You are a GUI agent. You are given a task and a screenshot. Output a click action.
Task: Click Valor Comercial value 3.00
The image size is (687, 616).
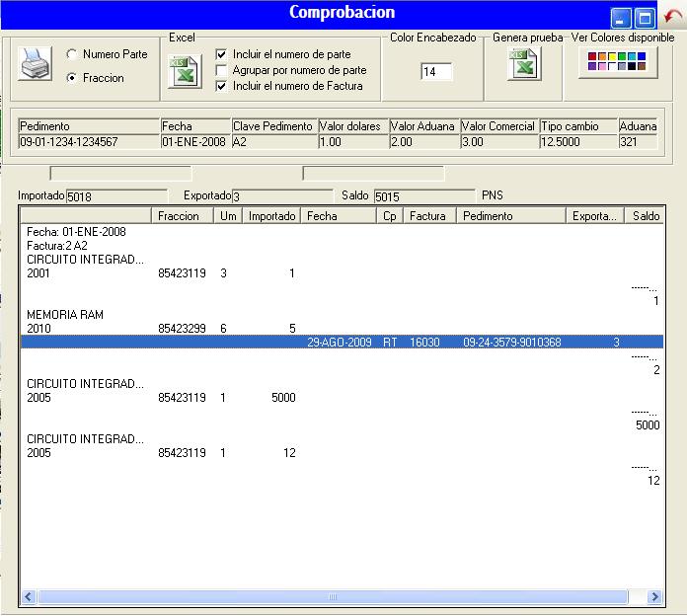pyautogui.click(x=499, y=141)
